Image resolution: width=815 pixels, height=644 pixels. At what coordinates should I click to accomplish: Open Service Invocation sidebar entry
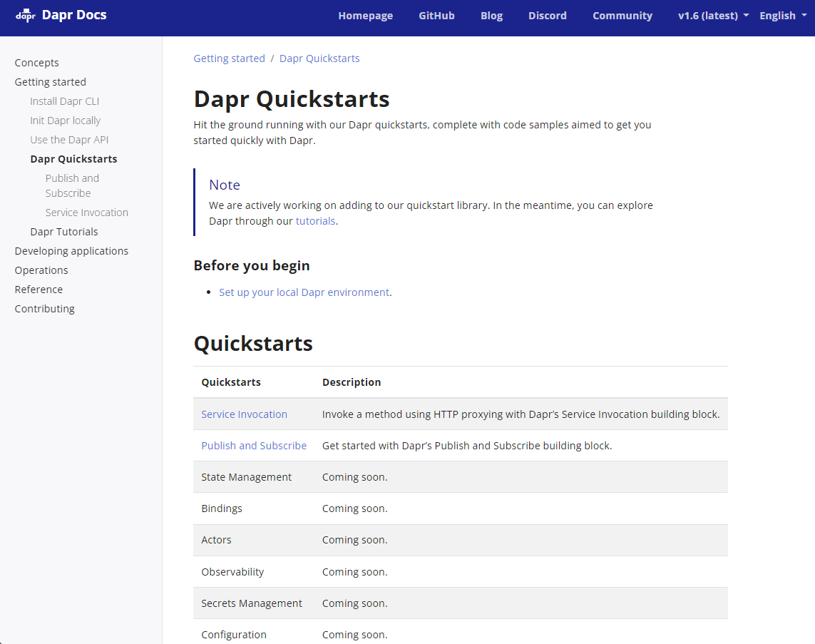click(x=87, y=213)
